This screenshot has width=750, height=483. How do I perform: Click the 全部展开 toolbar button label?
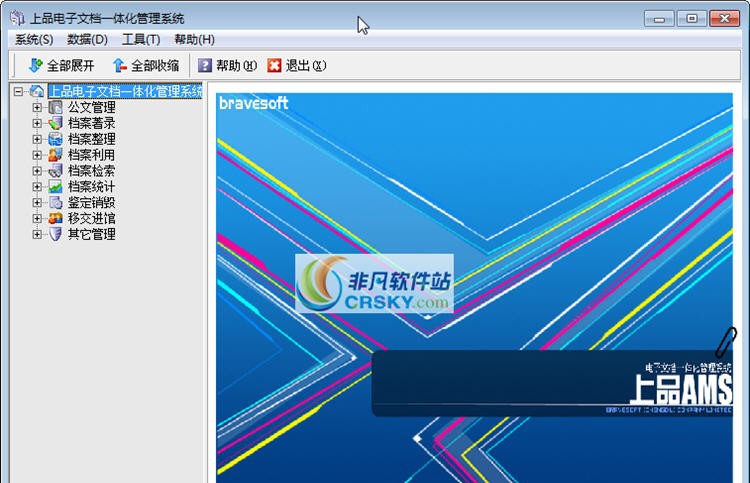(x=71, y=66)
